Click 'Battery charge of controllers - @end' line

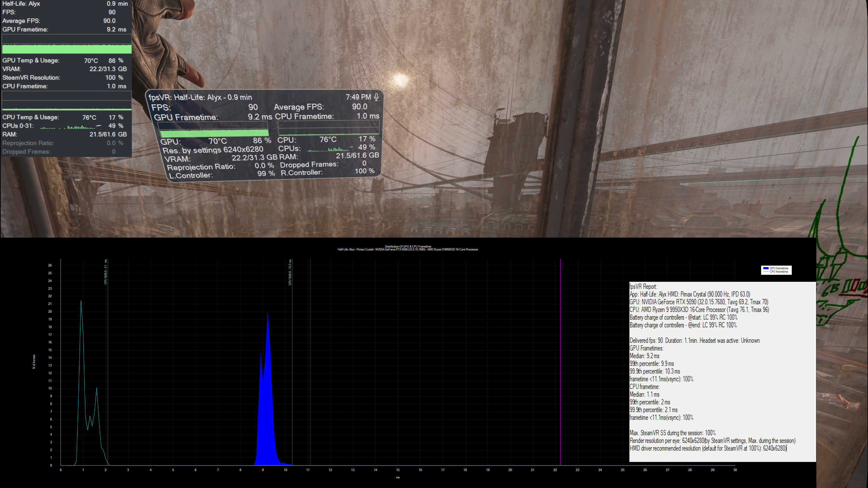pyautogui.click(x=683, y=325)
